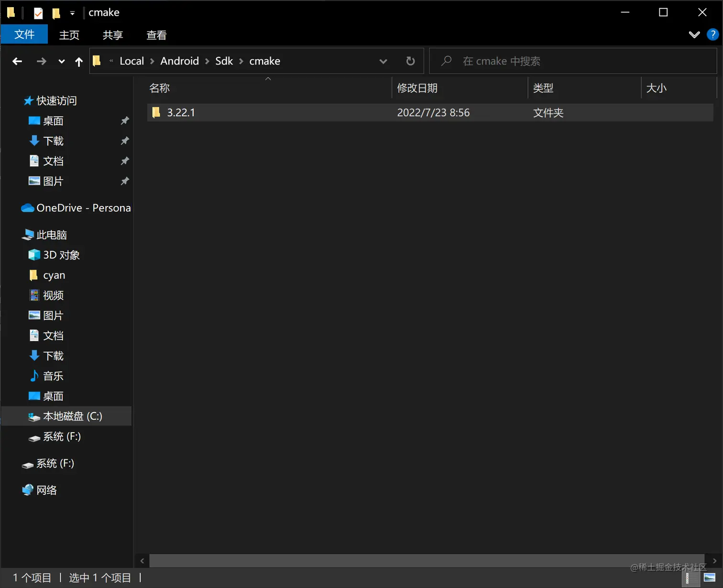723x588 pixels.
Task: Click the pin icon beside pinned 下载
Action: 125,141
